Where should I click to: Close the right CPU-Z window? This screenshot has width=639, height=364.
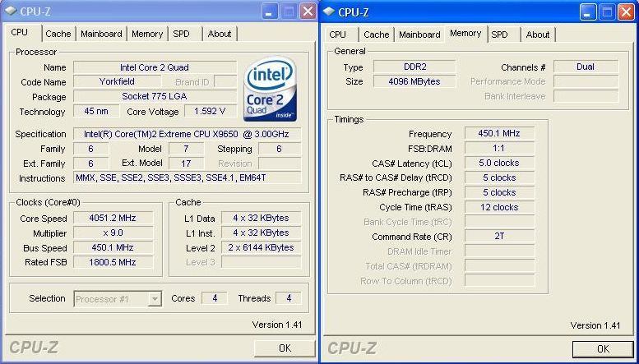627,12
